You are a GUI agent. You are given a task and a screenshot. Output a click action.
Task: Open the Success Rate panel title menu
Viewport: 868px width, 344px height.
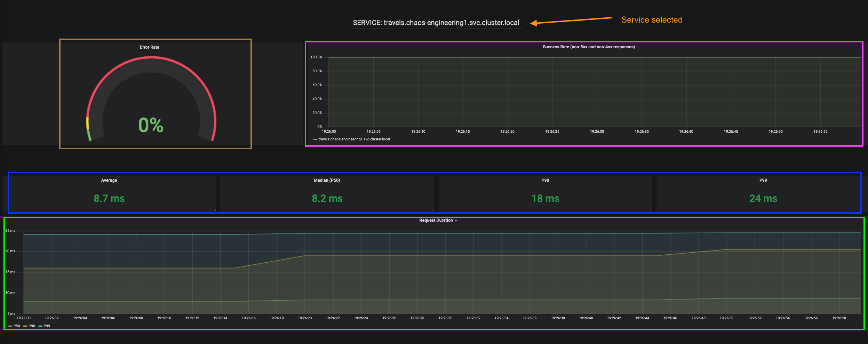(x=589, y=47)
